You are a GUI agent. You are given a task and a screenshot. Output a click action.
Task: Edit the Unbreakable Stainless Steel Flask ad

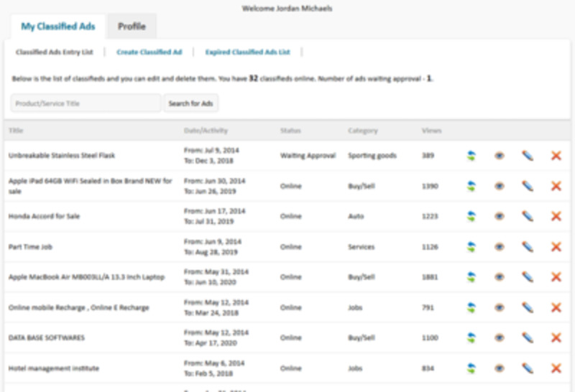click(x=528, y=156)
